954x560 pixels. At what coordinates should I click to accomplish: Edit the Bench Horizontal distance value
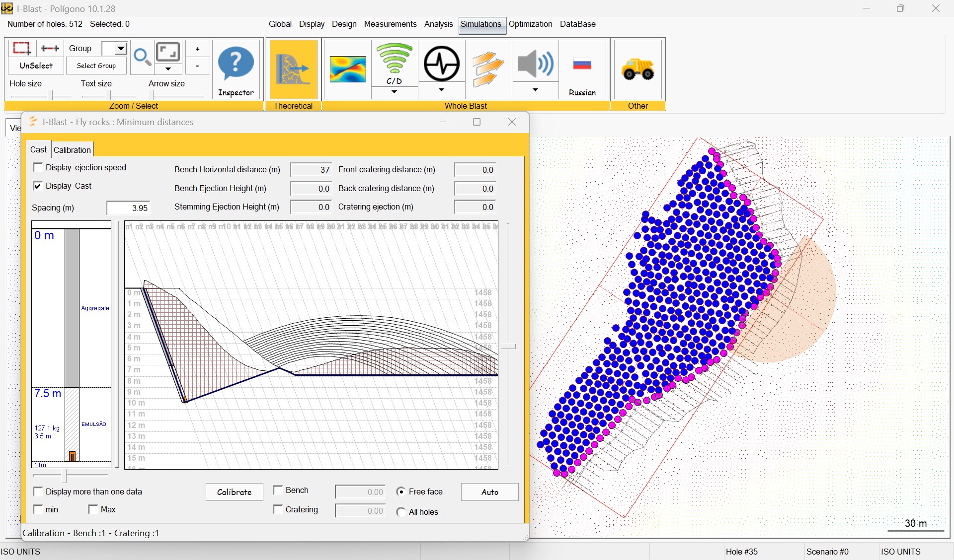[310, 169]
